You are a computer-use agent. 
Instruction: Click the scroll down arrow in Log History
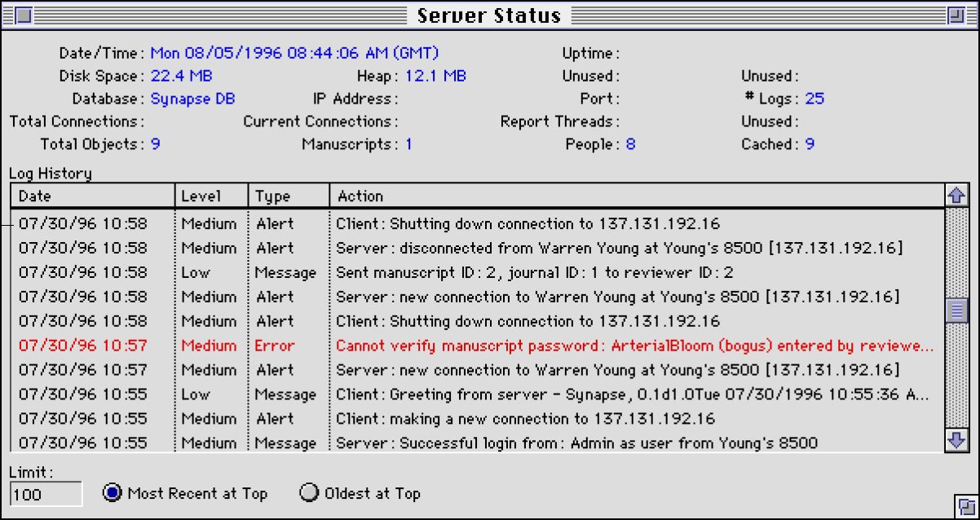pos(956,439)
